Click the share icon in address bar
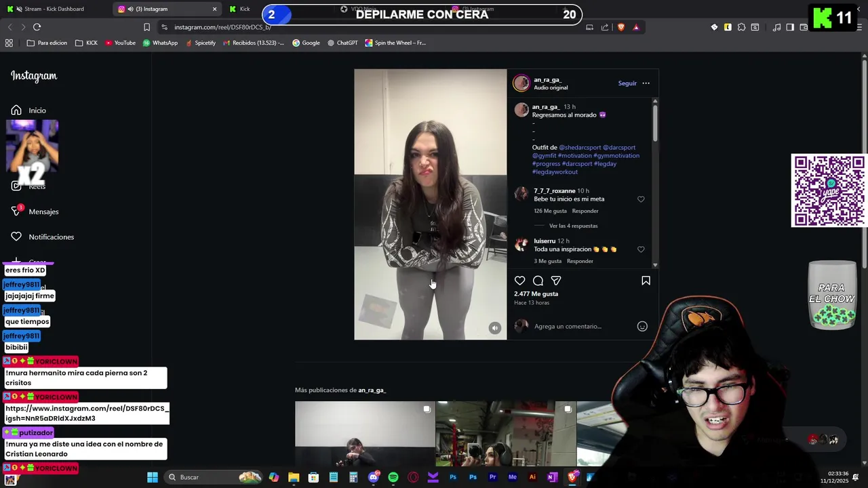 point(605,27)
